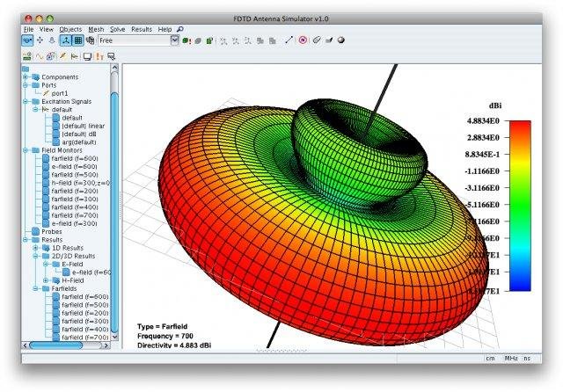Screen dimensions: 563x392
Task: Click the diagonal line measure tool icon
Action: tap(289, 40)
